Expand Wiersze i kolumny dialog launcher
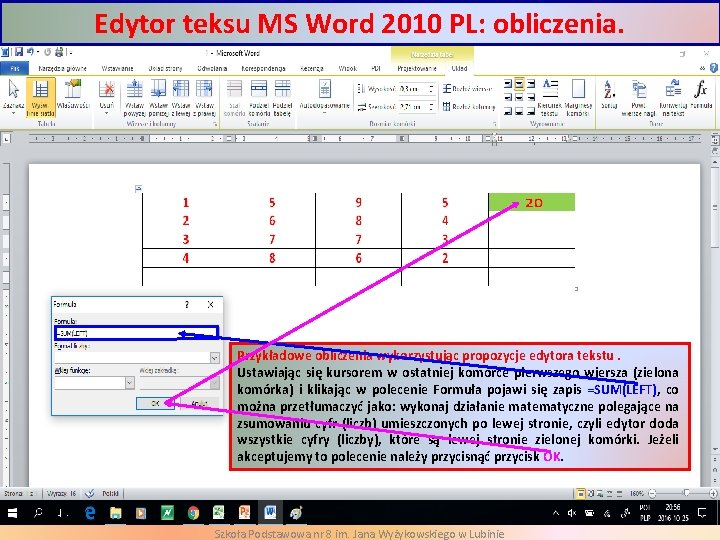This screenshot has height=540, width=720. (214, 124)
